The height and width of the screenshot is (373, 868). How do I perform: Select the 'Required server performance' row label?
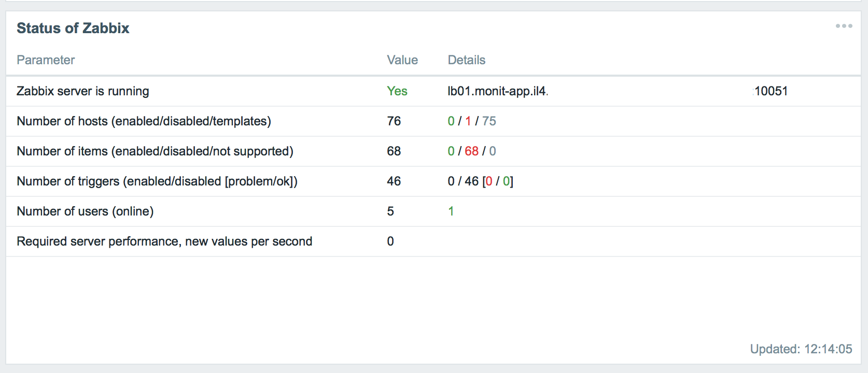[x=164, y=241]
